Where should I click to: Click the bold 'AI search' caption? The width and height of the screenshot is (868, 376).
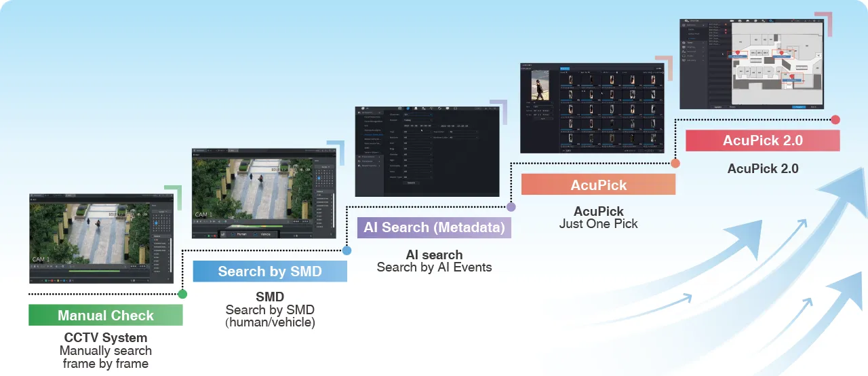(434, 255)
